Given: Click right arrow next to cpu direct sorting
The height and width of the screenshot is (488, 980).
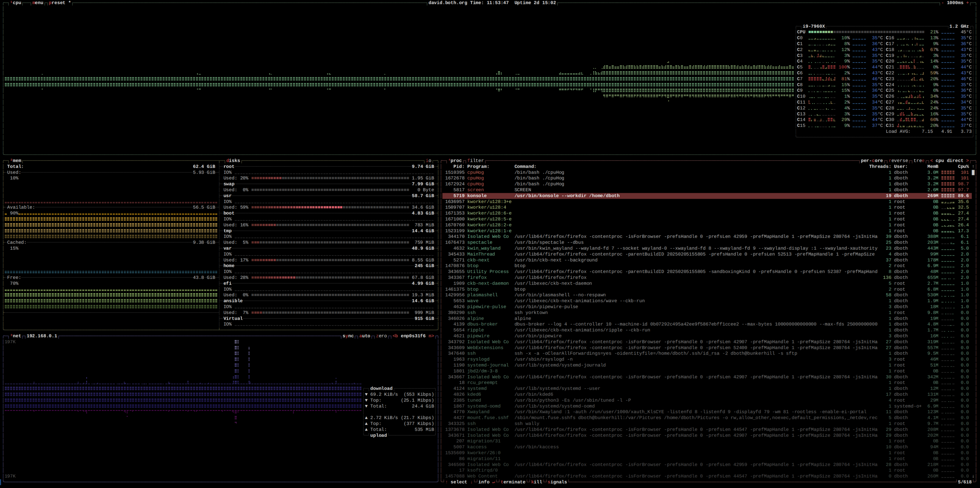Looking at the screenshot, I should click(967, 160).
